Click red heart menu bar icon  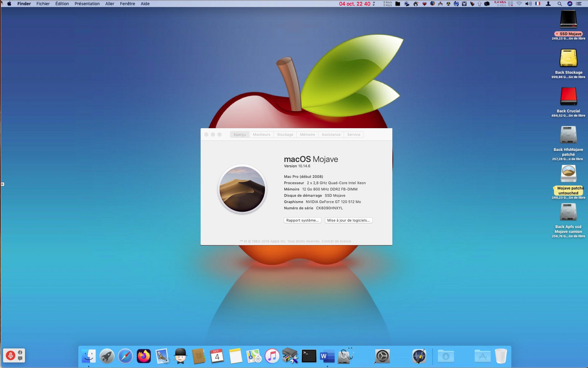tap(424, 4)
